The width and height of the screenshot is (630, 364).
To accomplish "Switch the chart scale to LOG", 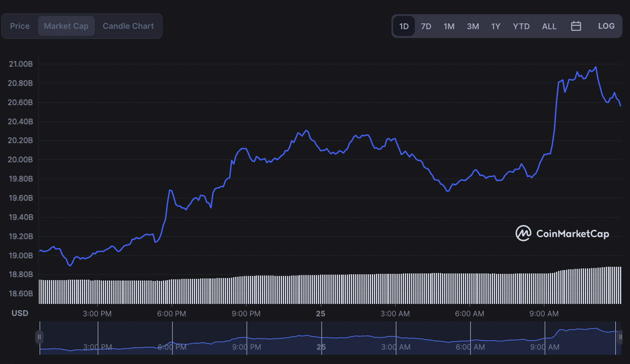I will pos(606,26).
